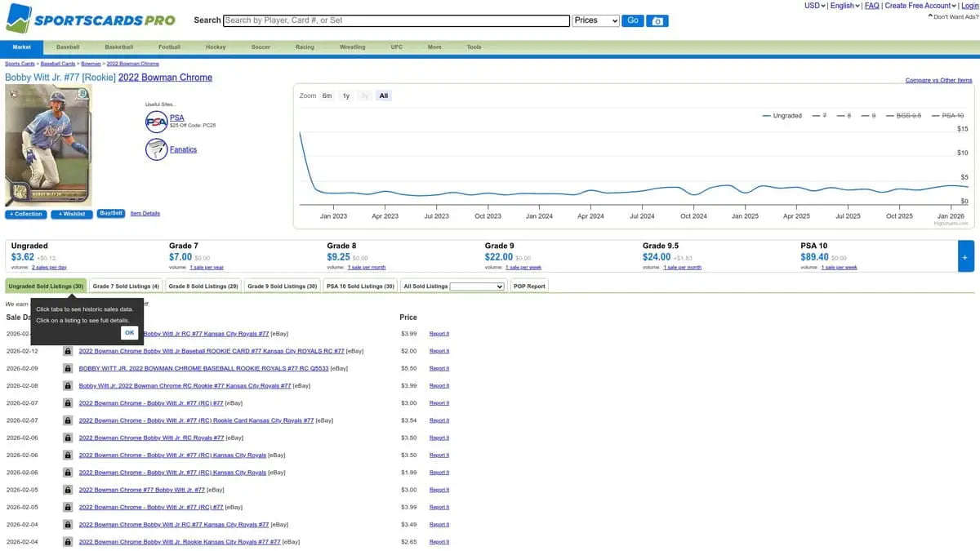
Task: Toggle the grade 9 series in legend
Action: point(868,116)
